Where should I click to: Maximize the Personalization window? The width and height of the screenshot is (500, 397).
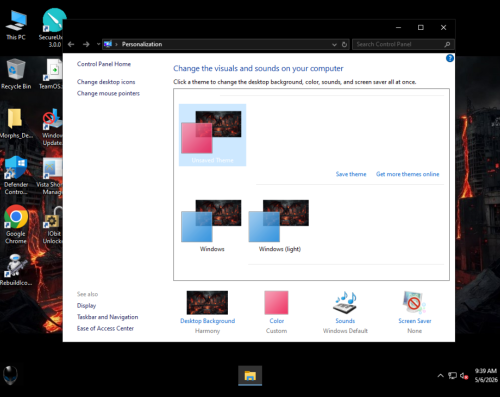pyautogui.click(x=421, y=27)
